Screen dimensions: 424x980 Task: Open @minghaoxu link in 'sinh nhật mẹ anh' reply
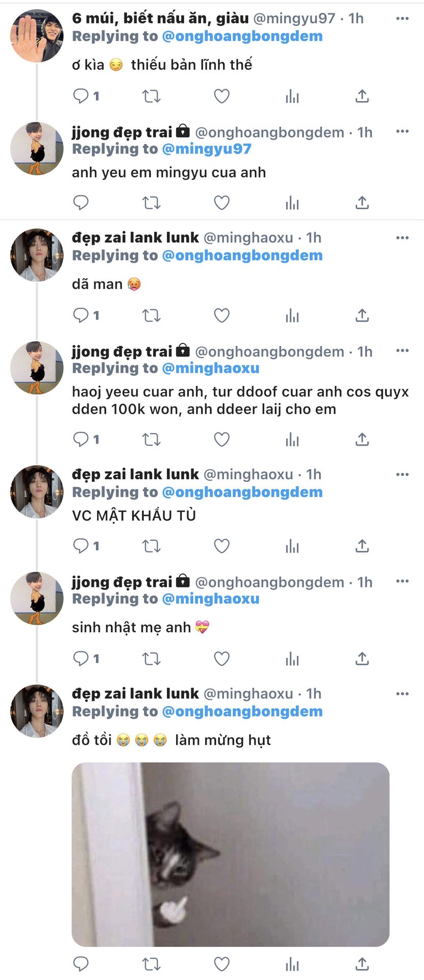tap(210, 599)
